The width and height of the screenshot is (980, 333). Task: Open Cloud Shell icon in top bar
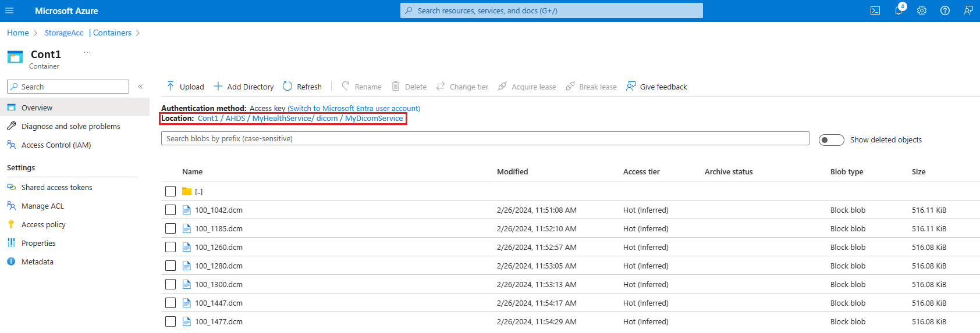(x=875, y=10)
